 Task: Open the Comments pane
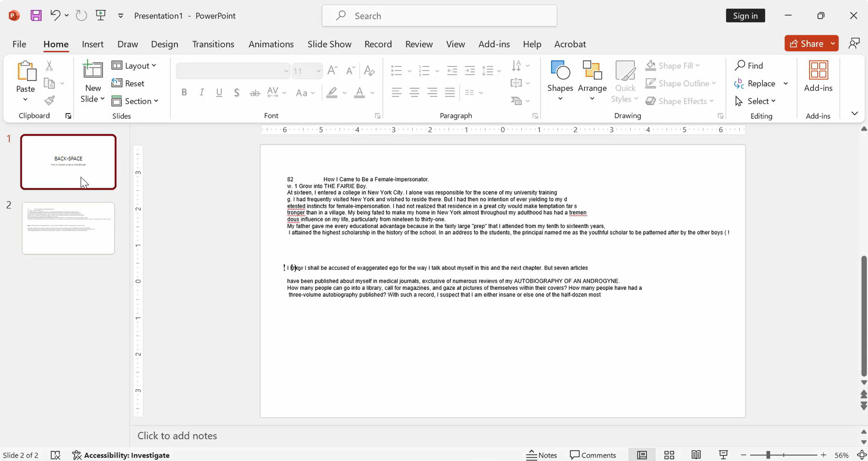point(593,455)
